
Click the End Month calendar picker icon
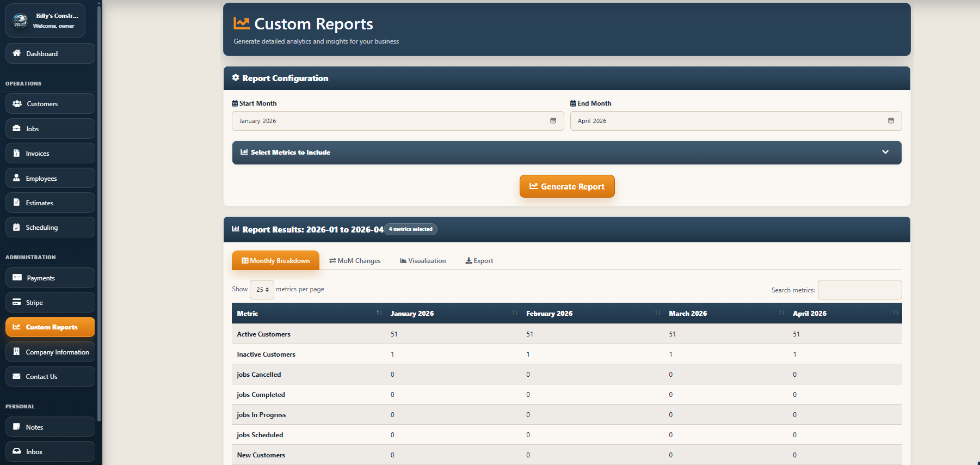891,121
